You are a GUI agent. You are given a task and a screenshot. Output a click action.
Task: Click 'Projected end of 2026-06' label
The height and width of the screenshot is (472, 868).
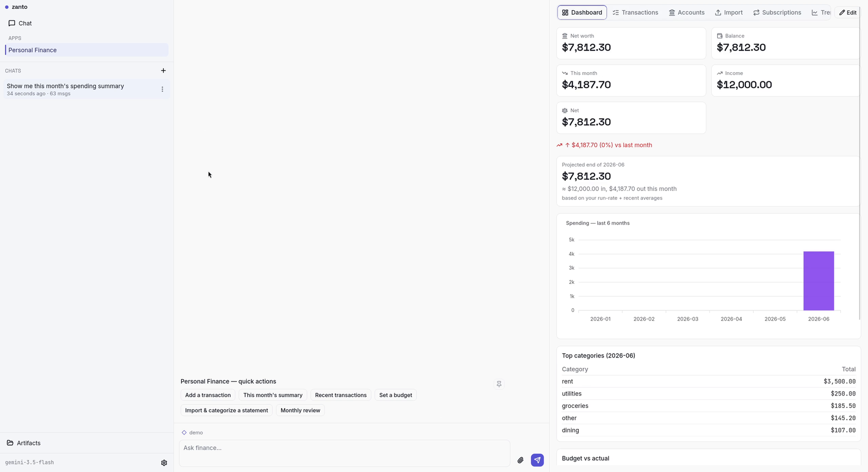593,165
